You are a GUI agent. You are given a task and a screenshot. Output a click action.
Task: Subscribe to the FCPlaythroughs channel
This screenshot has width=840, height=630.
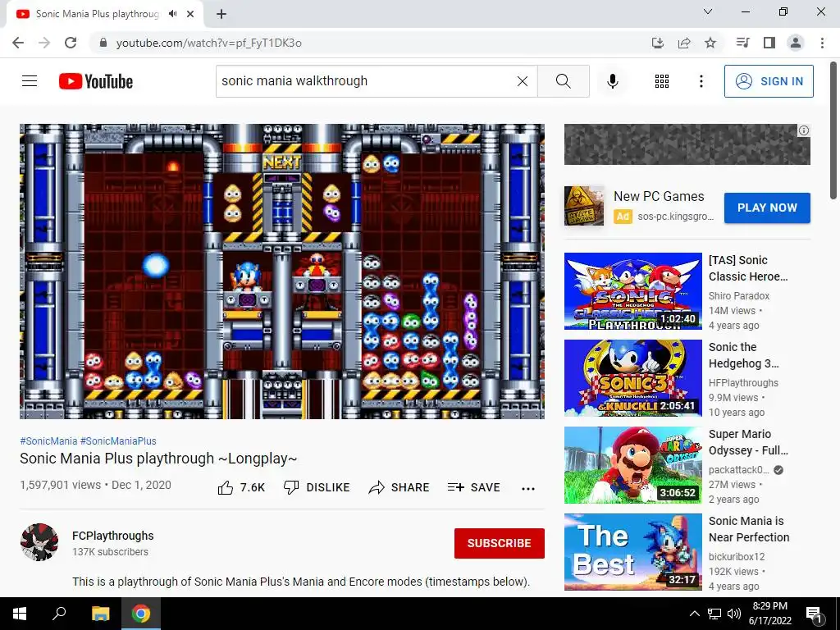pos(500,543)
